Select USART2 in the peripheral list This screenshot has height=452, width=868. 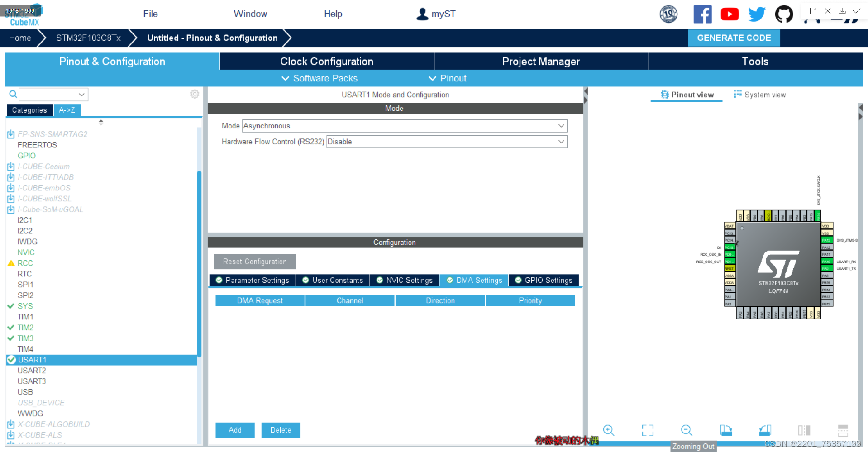pos(32,371)
